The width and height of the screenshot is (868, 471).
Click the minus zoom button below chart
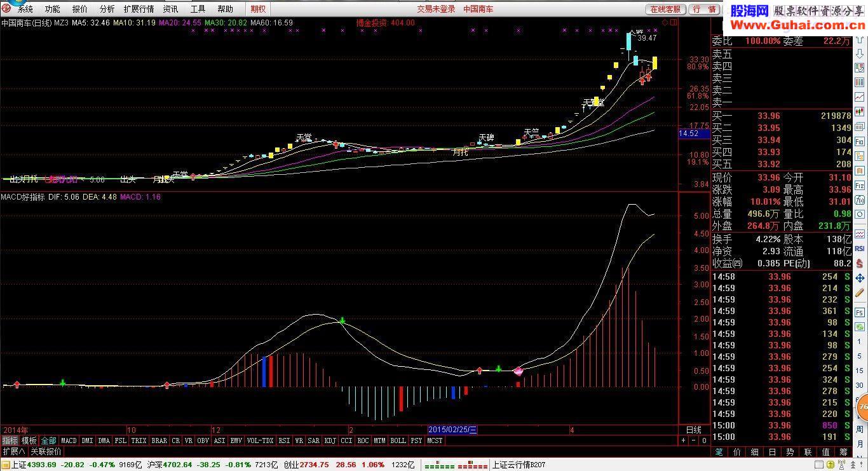[x=694, y=440]
